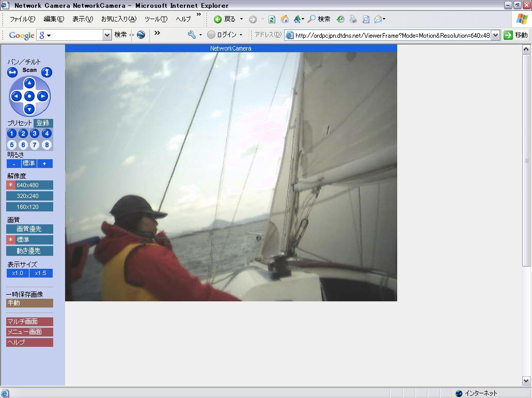The width and height of the screenshot is (532, 398).
Task: Open the Google search box dropdown arrow
Action: click(107, 35)
